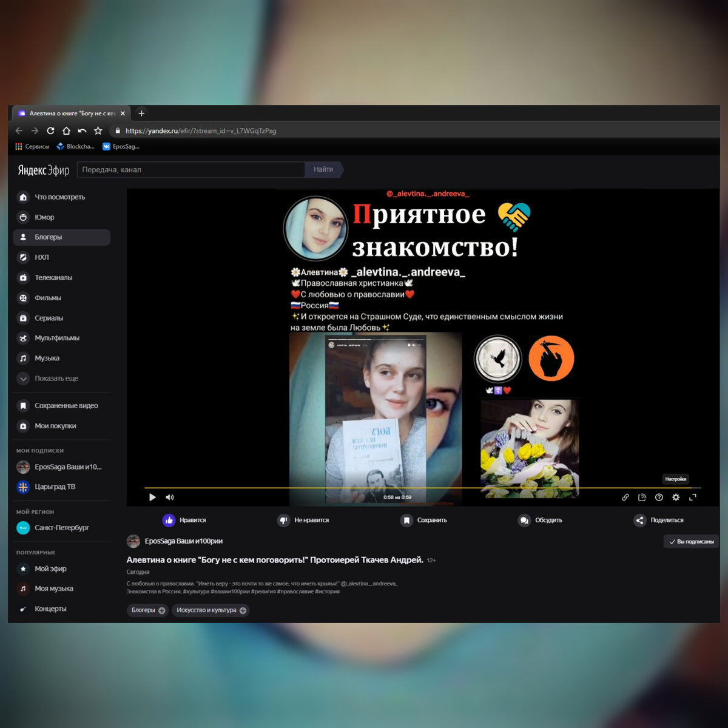Open the Blockcha... bookmark

pos(76,146)
